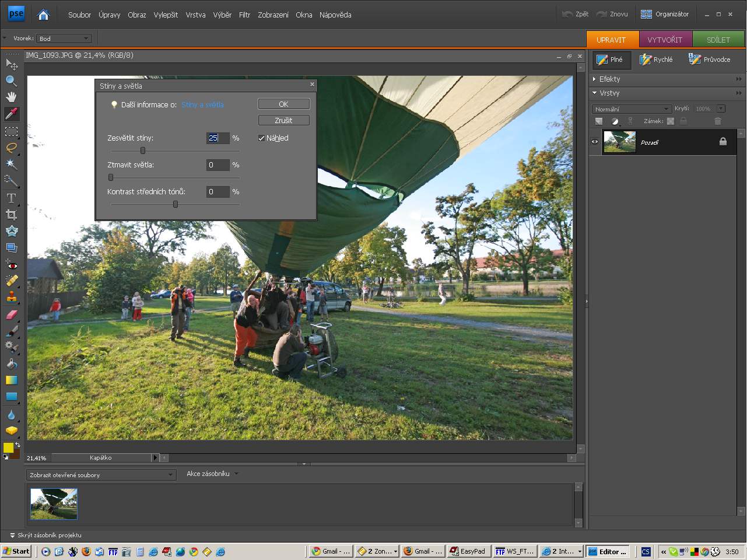The image size is (747, 560).
Task: Open the Stíny a světla help link
Action: pyautogui.click(x=202, y=105)
